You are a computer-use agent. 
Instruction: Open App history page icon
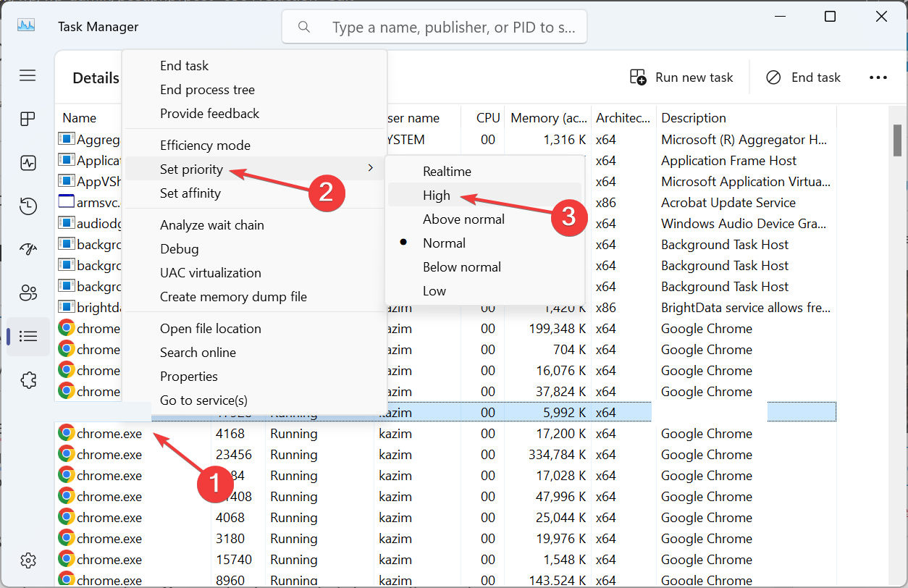(28, 206)
